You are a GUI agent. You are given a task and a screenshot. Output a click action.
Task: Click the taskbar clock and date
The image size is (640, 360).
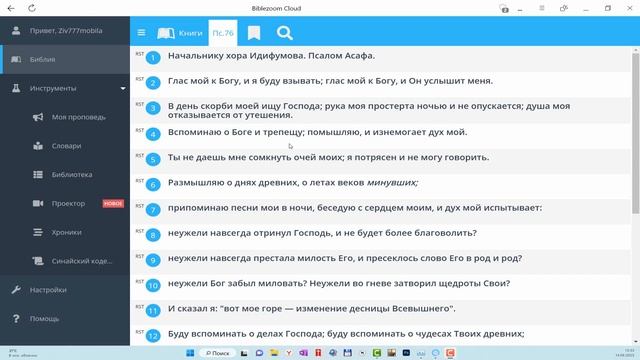tap(624, 353)
